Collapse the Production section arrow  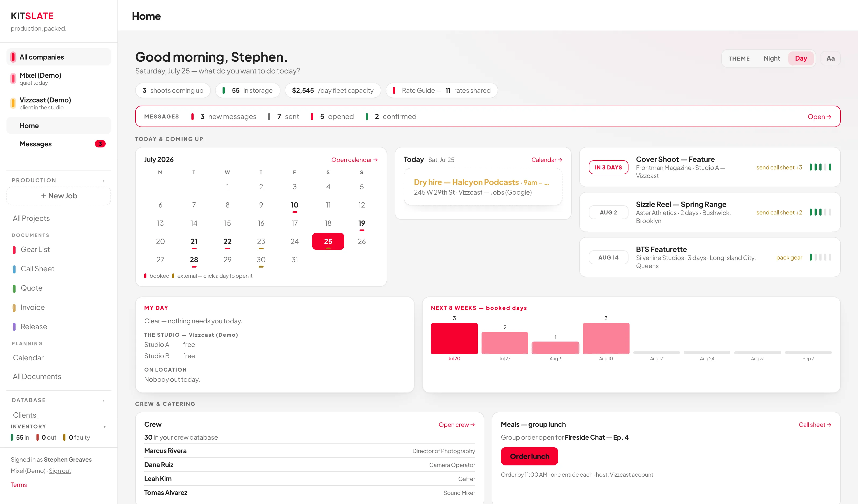[103, 180]
